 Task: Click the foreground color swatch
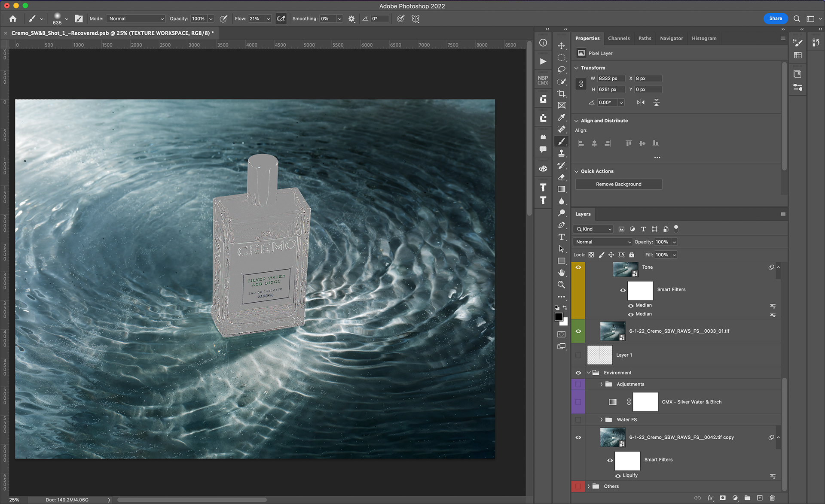559,317
